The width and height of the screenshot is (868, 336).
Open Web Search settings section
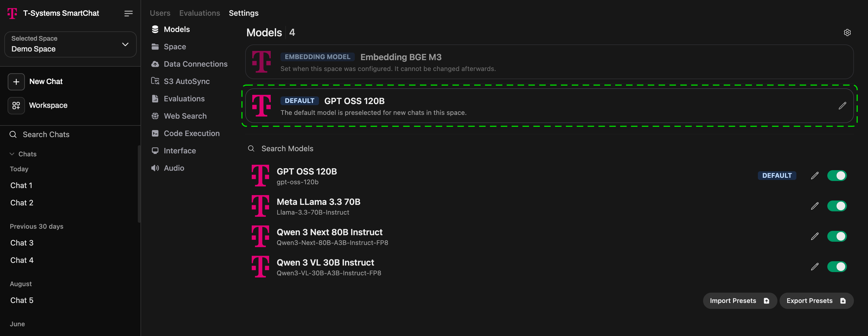coord(179,116)
